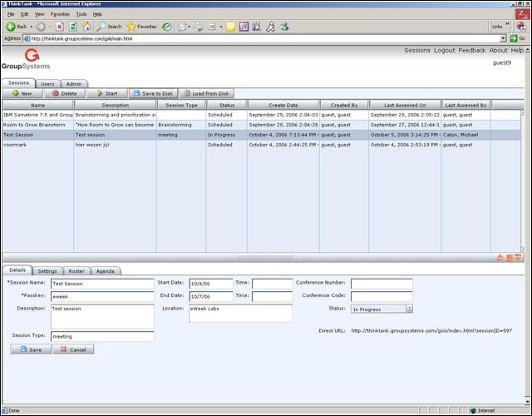Cancel session detail changes
Image resolution: width=532 pixels, height=416 pixels.
tap(73, 349)
